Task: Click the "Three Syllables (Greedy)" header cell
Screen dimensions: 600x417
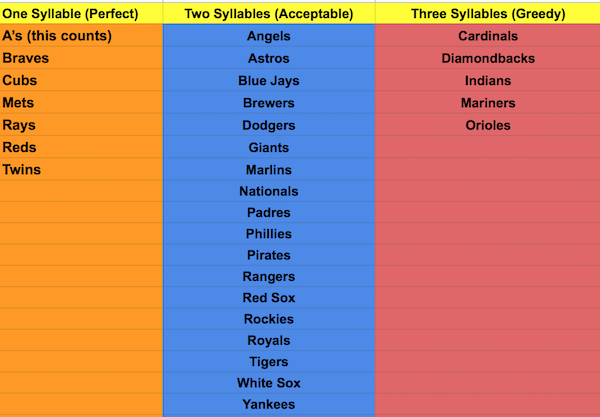Action: tap(488, 14)
